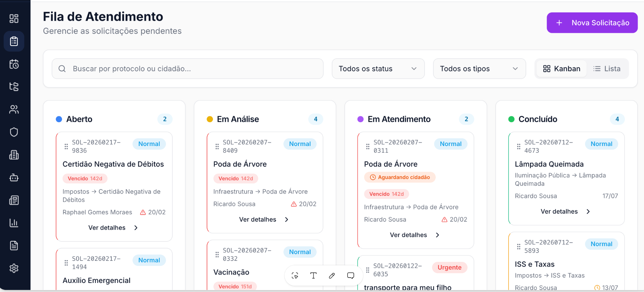Open the document file icon in sidebar
644x292 pixels.
point(14,245)
